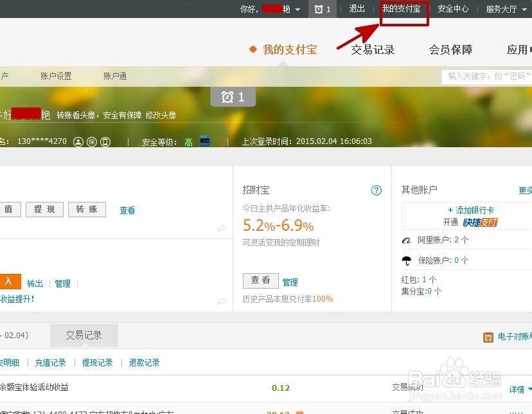532x414 pixels.
Task: Click the 阿里账户 count 2
Action: pos(456,240)
